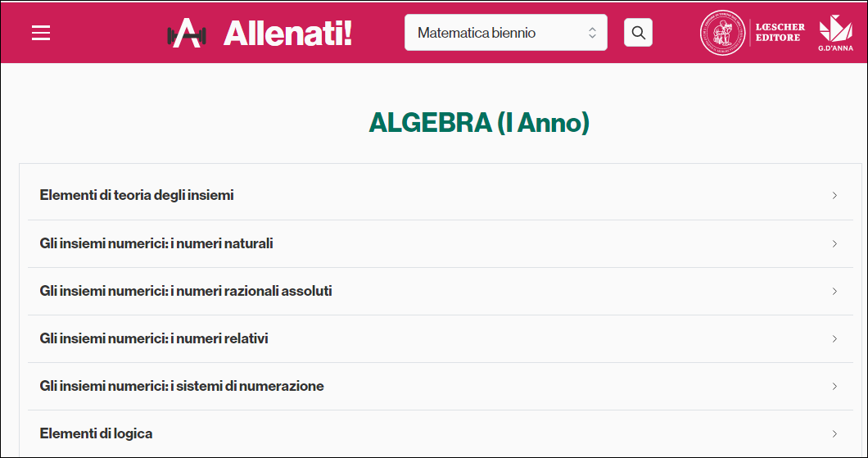The height and width of the screenshot is (458, 868).
Task: Click chevron arrow beside numeri naturali
Action: (x=834, y=243)
